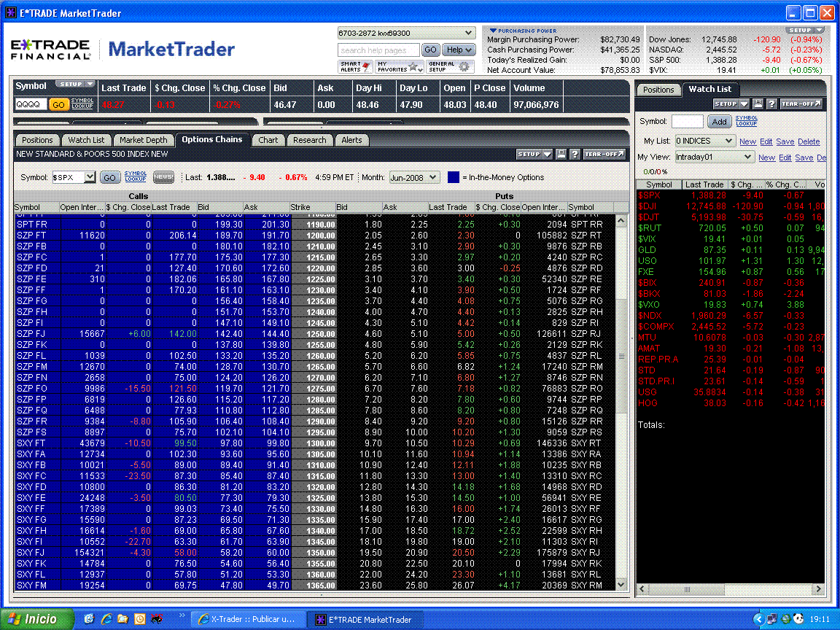Image resolution: width=840 pixels, height=630 pixels.
Task: Click the blue In-the-Money color swatch
Action: point(454,176)
